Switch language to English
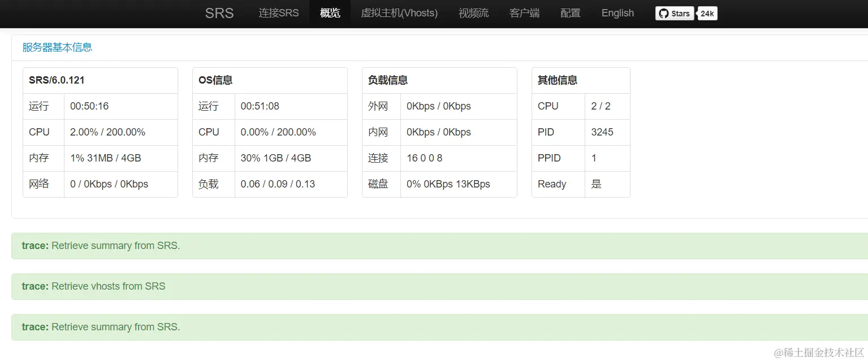This screenshot has width=868, height=362. [x=617, y=13]
